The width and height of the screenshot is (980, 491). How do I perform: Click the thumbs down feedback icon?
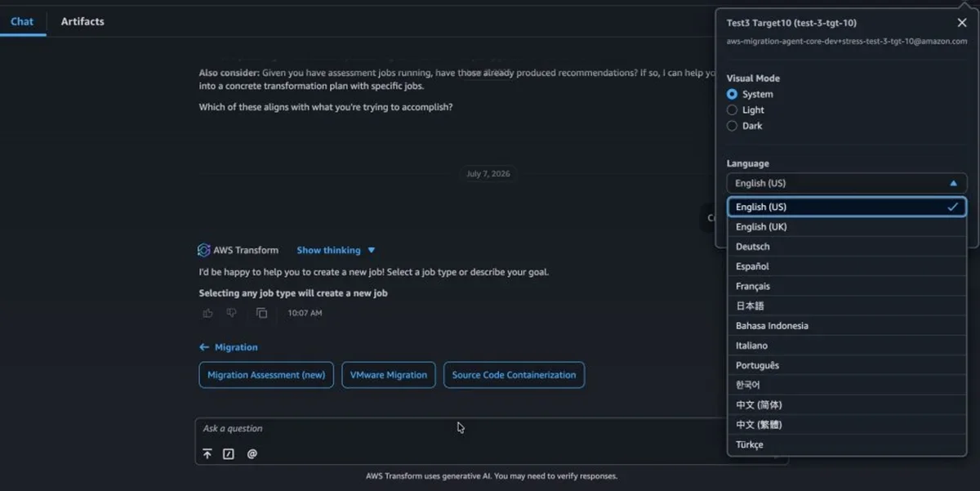[232, 313]
